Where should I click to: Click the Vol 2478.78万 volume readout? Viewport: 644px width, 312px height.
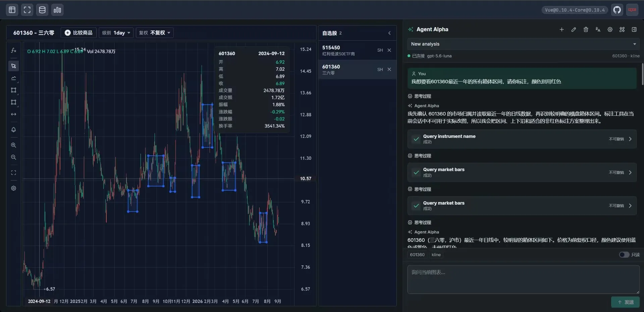[101, 51]
